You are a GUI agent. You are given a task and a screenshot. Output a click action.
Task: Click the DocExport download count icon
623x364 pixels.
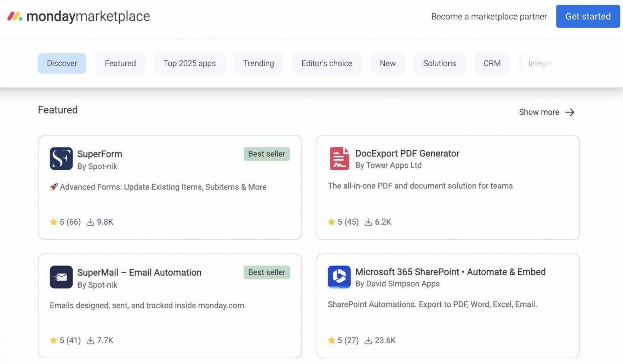point(368,222)
